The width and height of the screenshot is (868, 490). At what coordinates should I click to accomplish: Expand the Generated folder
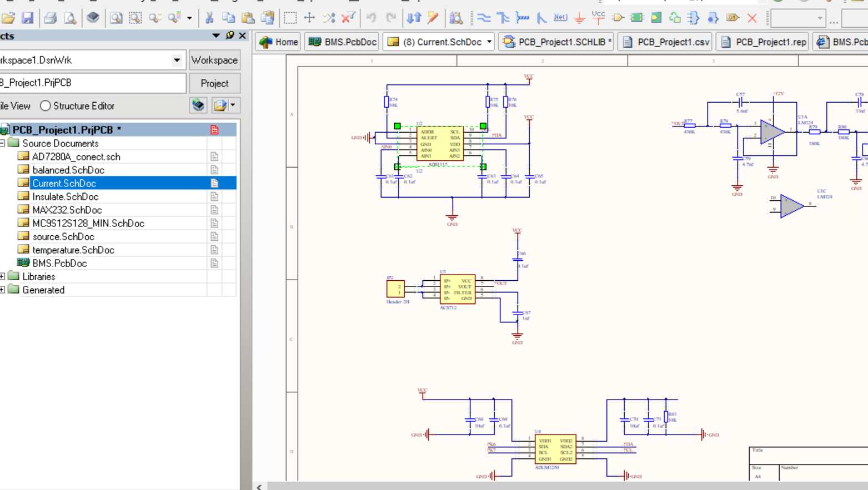[2, 290]
